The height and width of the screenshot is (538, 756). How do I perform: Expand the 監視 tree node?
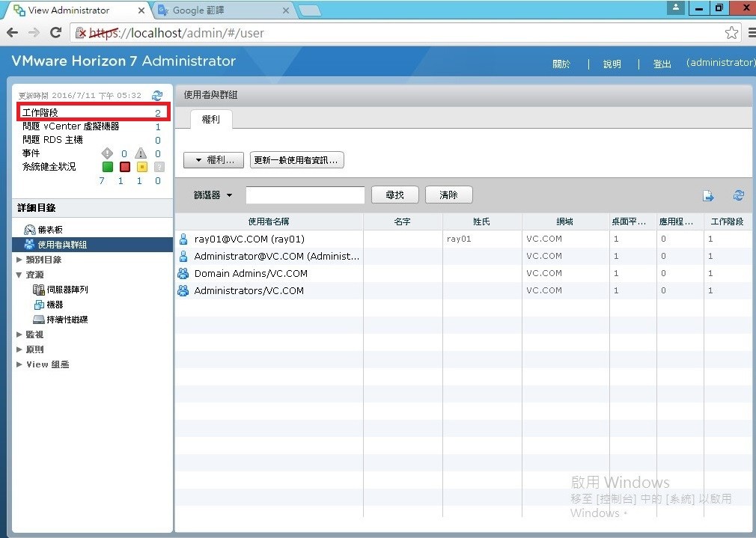point(19,334)
